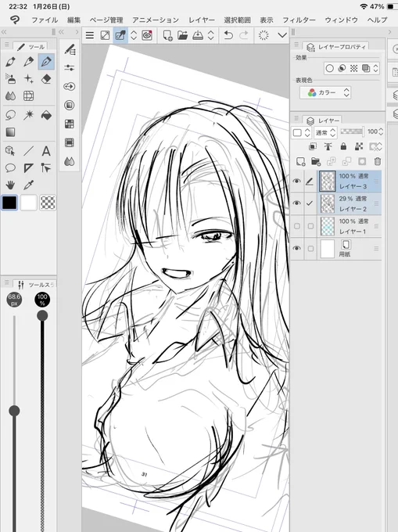Switch to the レイヤープロパティ tab
This screenshot has height=532, width=398.
(x=337, y=47)
